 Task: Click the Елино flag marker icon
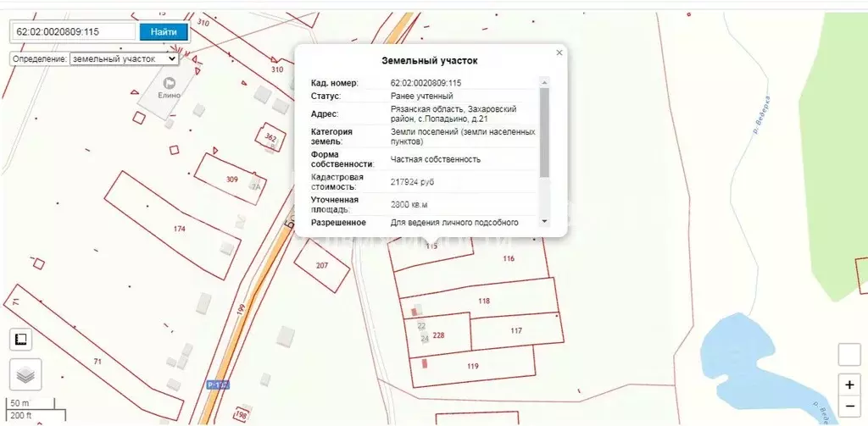tap(170, 83)
